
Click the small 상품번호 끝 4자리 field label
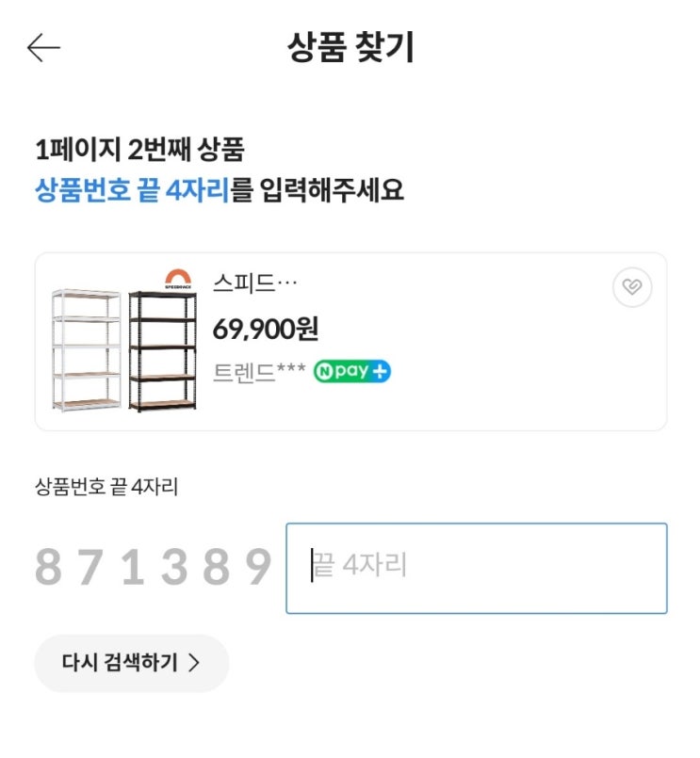(x=106, y=487)
